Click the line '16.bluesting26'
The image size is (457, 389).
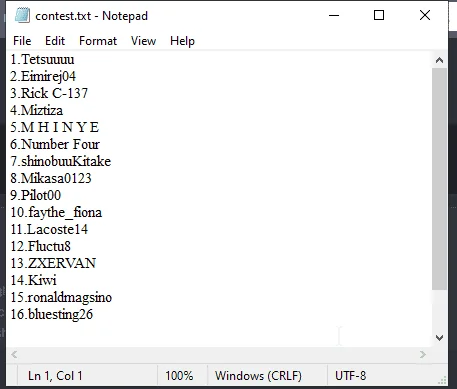pos(52,315)
